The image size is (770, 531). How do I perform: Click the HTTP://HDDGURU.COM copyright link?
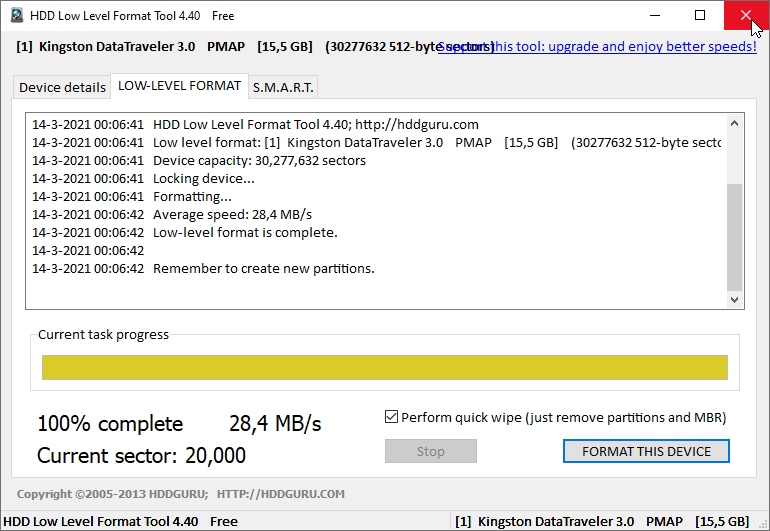(280, 494)
